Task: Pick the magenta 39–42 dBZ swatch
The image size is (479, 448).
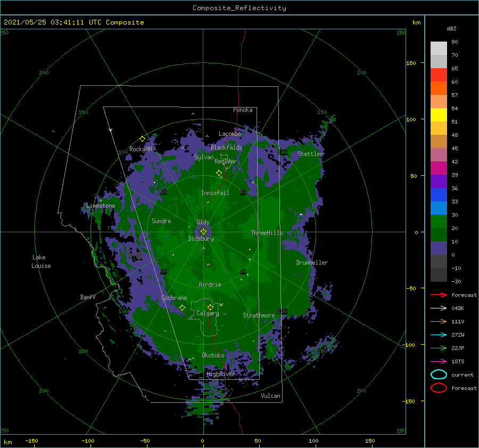Action: [x=439, y=168]
